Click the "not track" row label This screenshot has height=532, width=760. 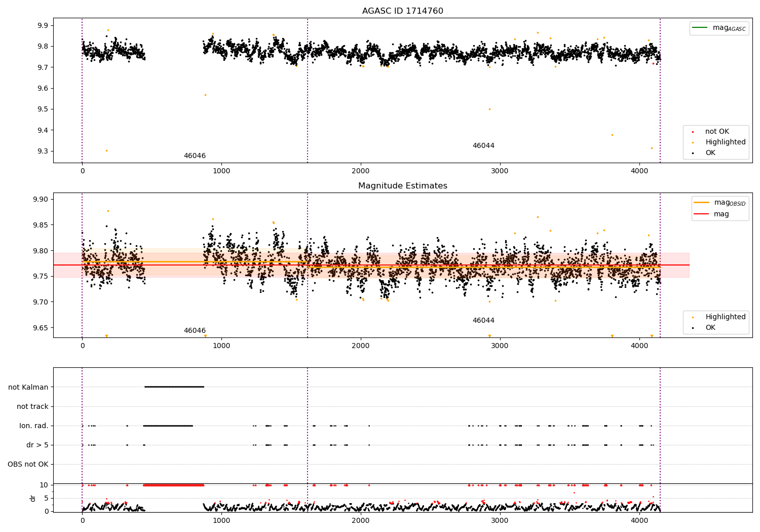[32, 406]
